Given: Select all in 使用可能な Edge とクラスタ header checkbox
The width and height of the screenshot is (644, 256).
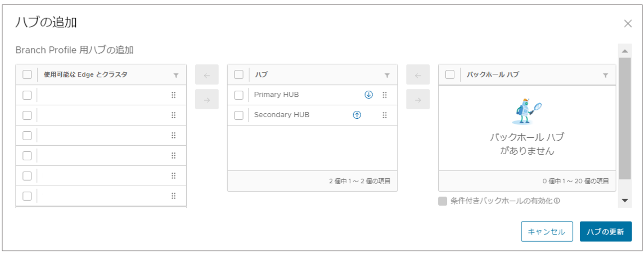Looking at the screenshot, I should coord(27,75).
